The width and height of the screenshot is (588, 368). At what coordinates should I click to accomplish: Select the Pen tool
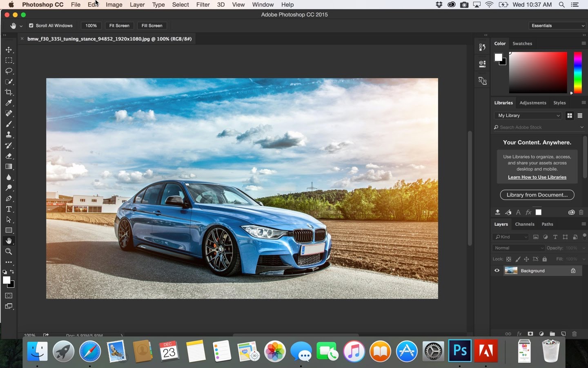9,198
